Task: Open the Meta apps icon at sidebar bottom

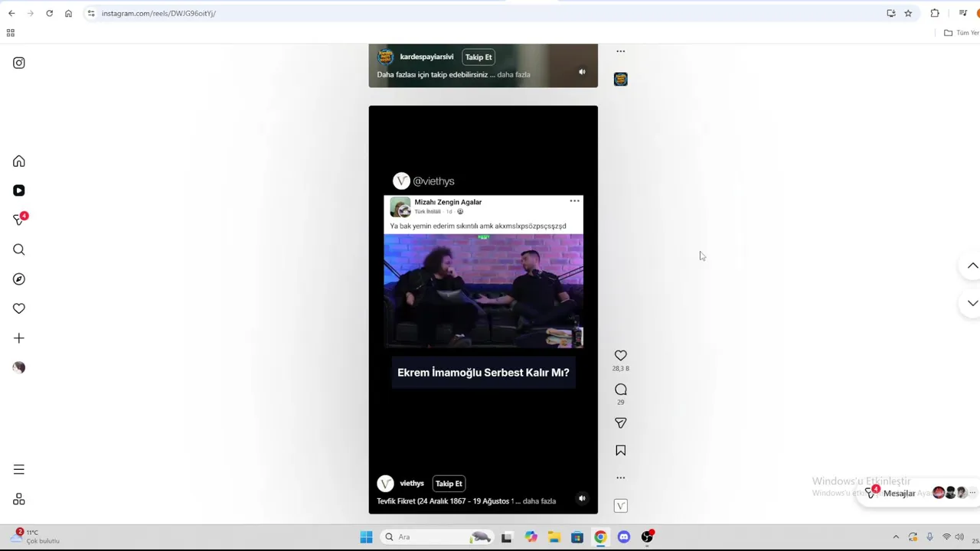Action: point(19,499)
